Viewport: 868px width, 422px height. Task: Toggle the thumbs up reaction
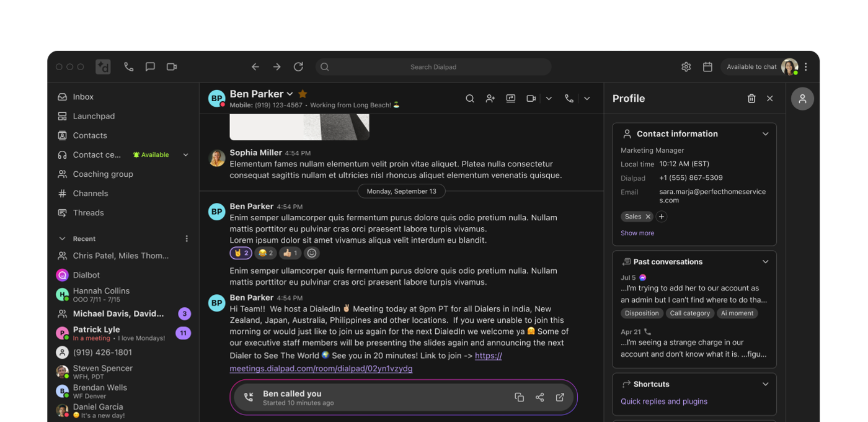290,253
